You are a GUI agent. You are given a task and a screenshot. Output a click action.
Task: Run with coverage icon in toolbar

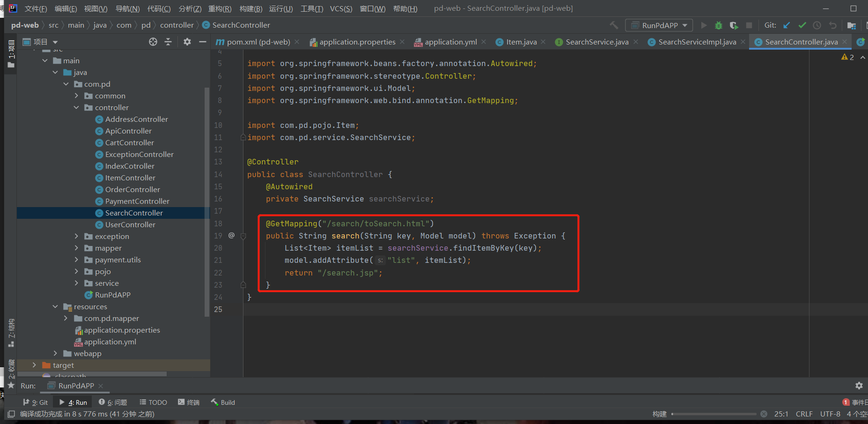pyautogui.click(x=734, y=25)
